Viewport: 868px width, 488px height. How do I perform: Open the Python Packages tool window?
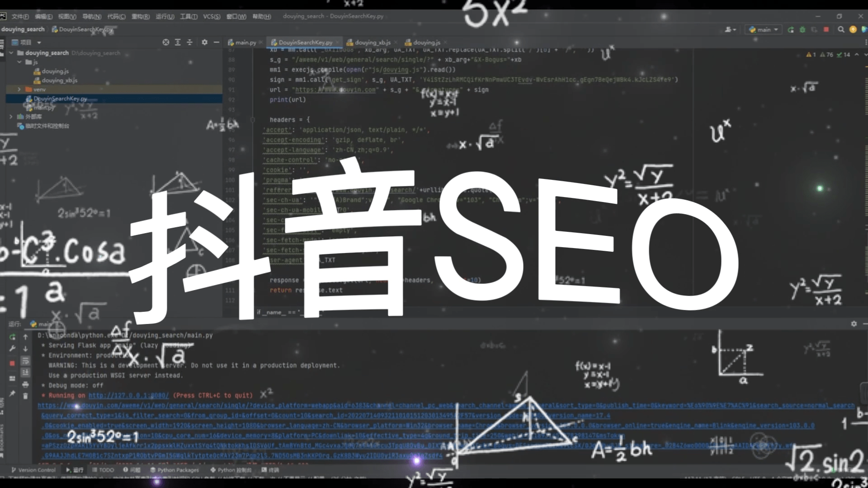pos(175,470)
